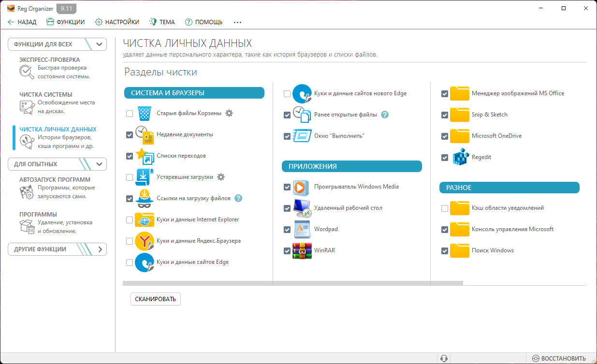Uncheck Поиск Windows checkbox

445,251
